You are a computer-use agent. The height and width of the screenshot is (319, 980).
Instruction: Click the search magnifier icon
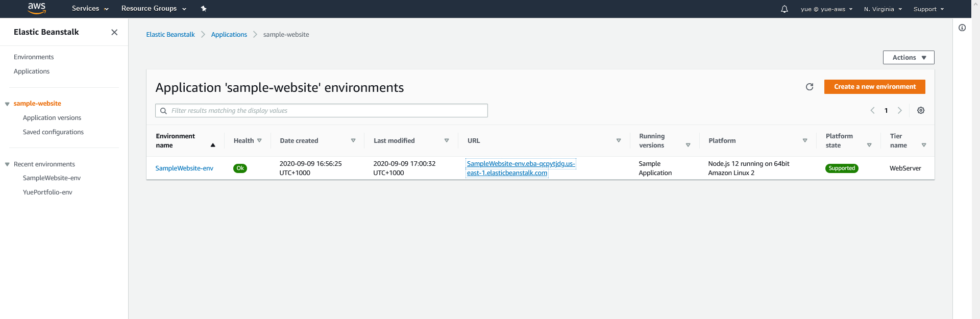(163, 111)
